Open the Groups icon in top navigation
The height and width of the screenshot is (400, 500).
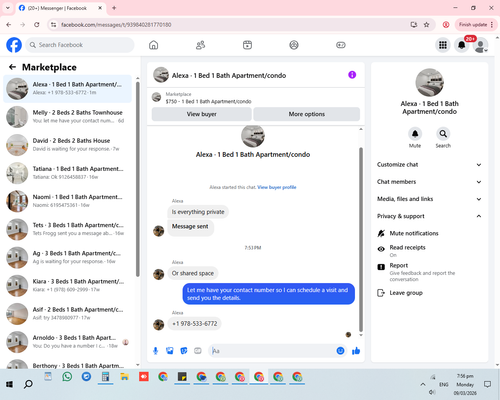(294, 45)
